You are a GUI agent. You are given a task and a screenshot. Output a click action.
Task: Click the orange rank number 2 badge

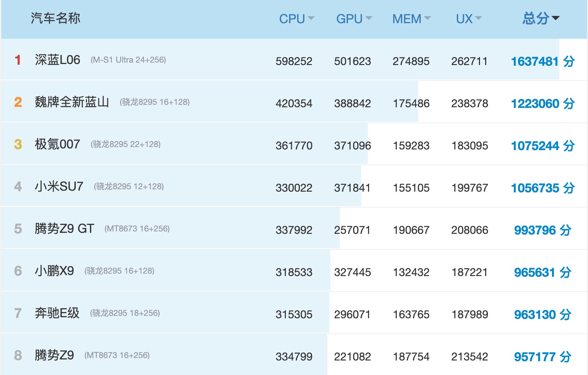click(x=18, y=102)
